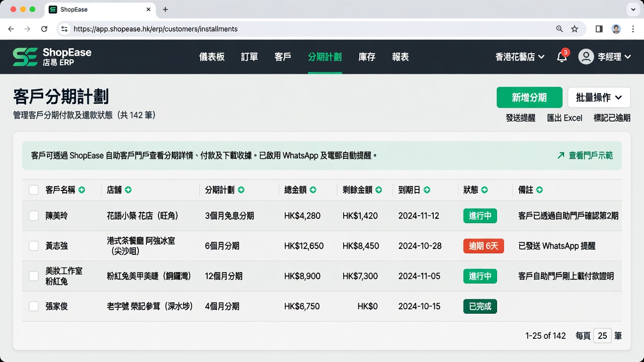Click the 標記已逾期 link
This screenshot has width=644, height=362.
pos(612,118)
